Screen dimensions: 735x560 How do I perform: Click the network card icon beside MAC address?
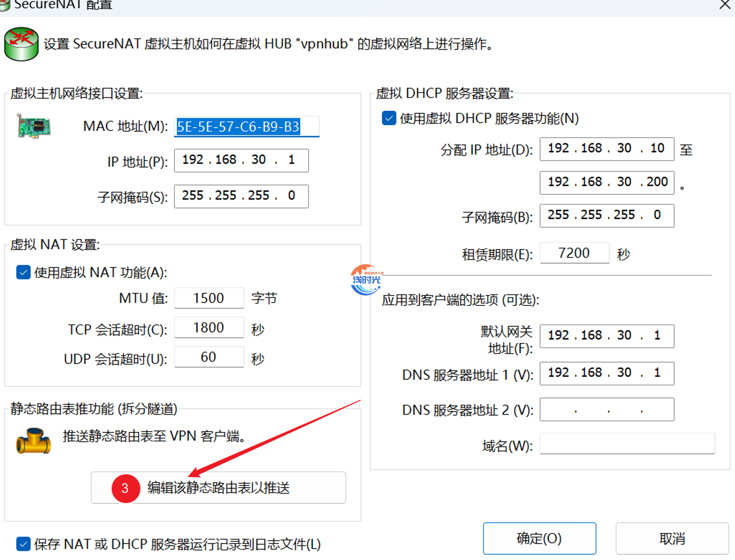[x=34, y=126]
